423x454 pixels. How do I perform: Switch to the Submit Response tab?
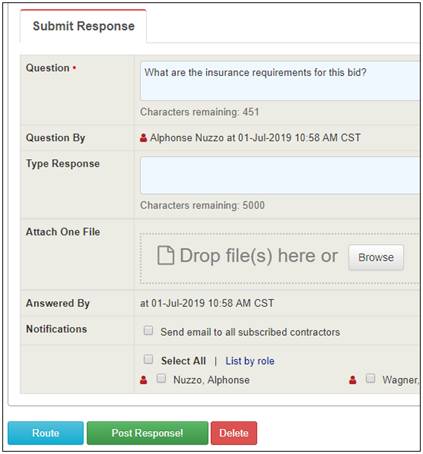(x=83, y=26)
